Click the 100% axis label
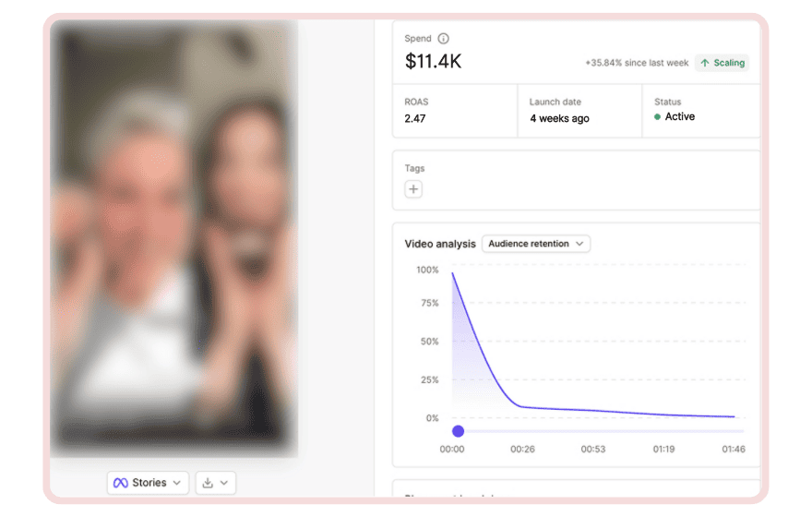This screenshot has width=812, height=517. click(x=427, y=270)
